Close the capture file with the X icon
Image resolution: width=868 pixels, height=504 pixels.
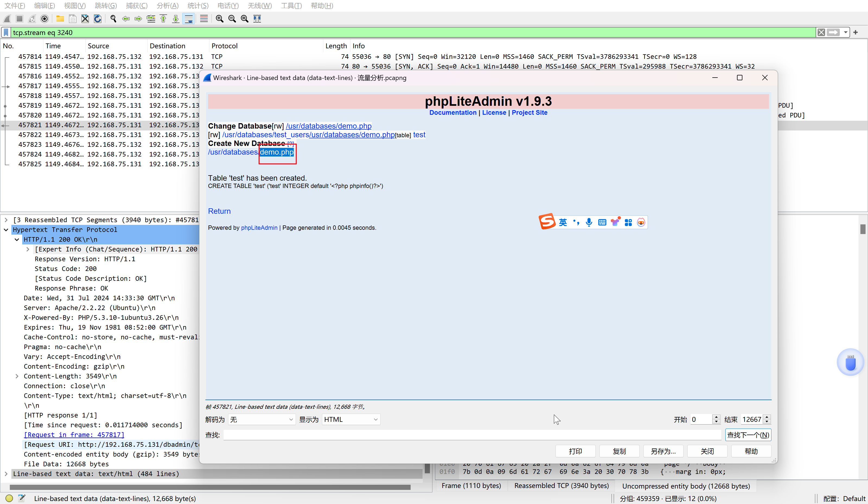pos(85,19)
